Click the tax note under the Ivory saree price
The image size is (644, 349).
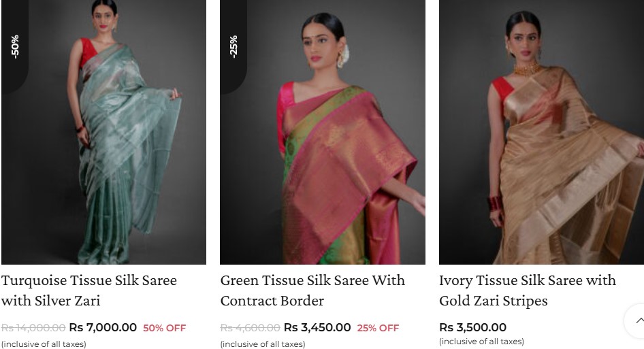pyautogui.click(x=481, y=342)
